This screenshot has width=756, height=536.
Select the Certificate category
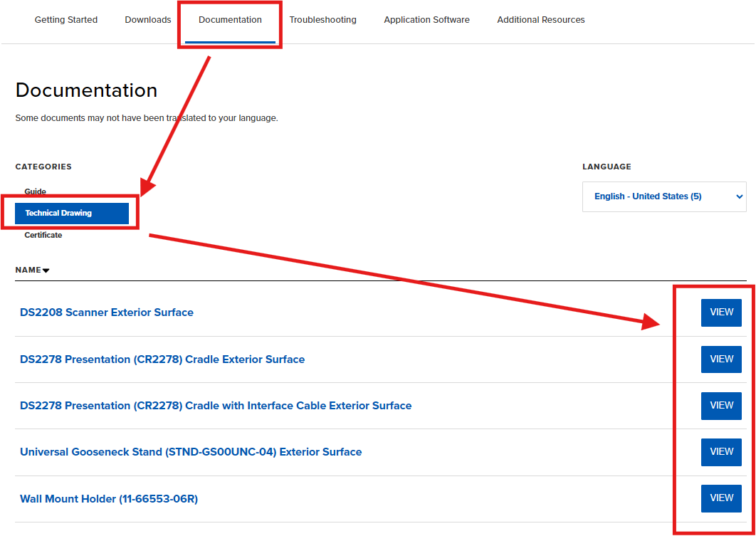point(43,235)
